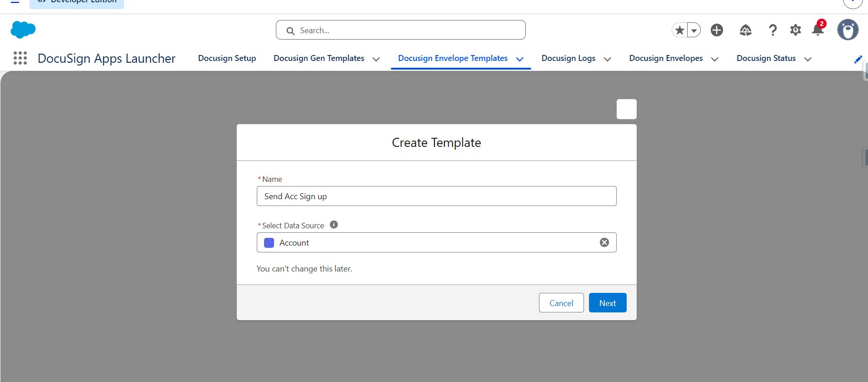Clear the selected Account data source

[604, 242]
